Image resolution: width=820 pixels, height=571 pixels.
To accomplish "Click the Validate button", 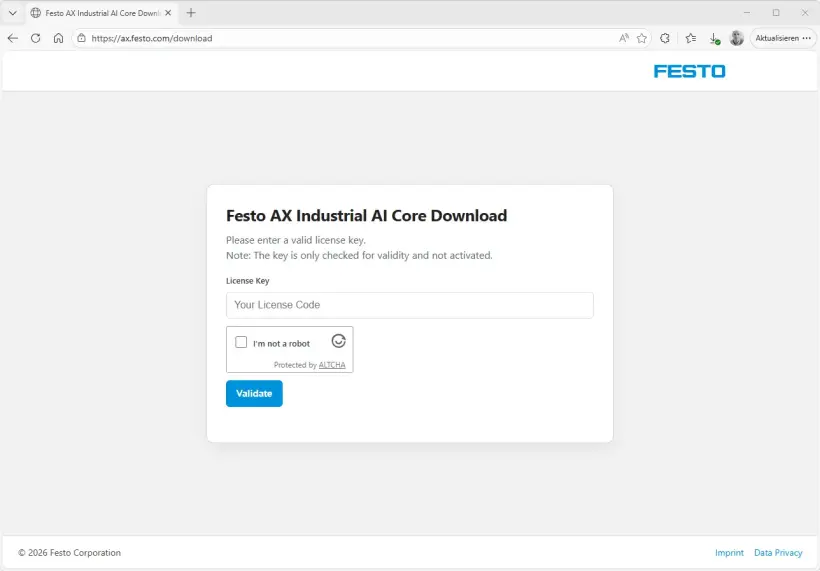I will [x=254, y=394].
